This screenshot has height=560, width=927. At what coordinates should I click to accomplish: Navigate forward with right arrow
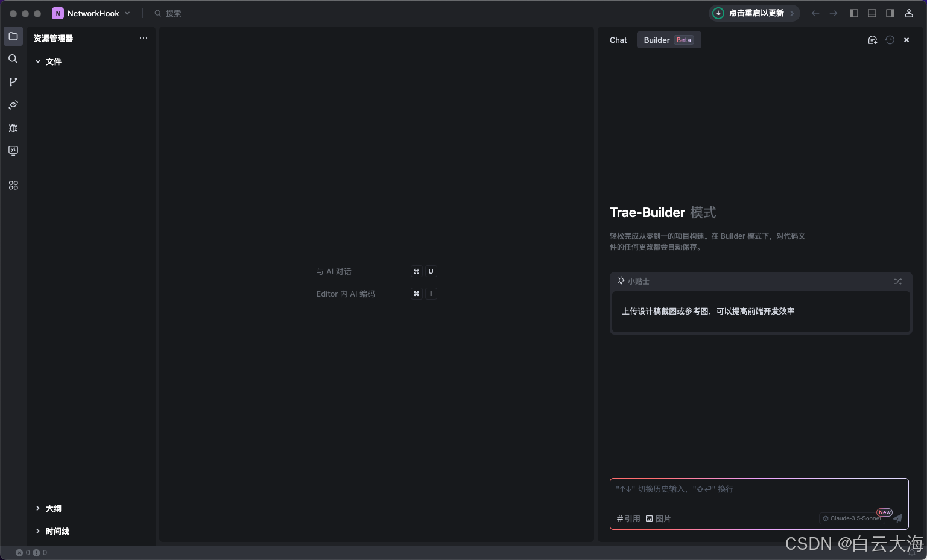coord(834,13)
